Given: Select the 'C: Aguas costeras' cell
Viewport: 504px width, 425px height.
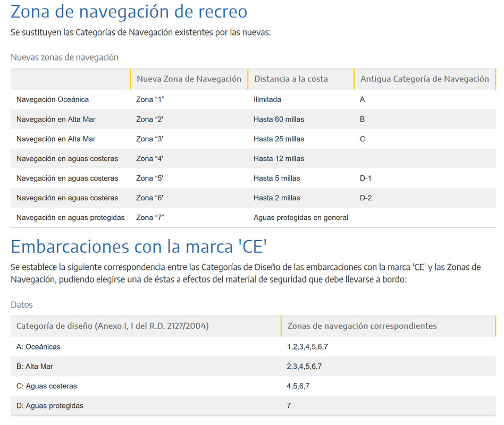Looking at the screenshot, I should (x=47, y=386).
